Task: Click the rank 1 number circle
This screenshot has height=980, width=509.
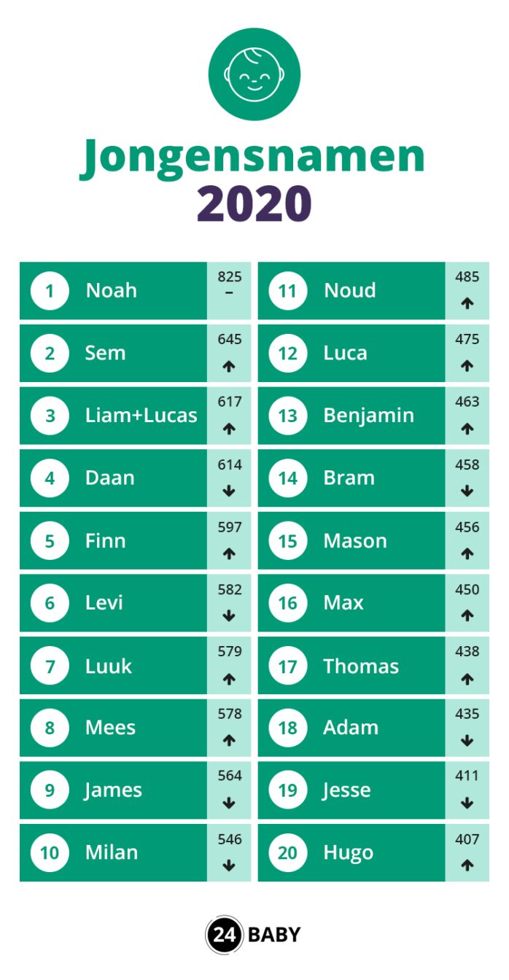Action: (50, 291)
